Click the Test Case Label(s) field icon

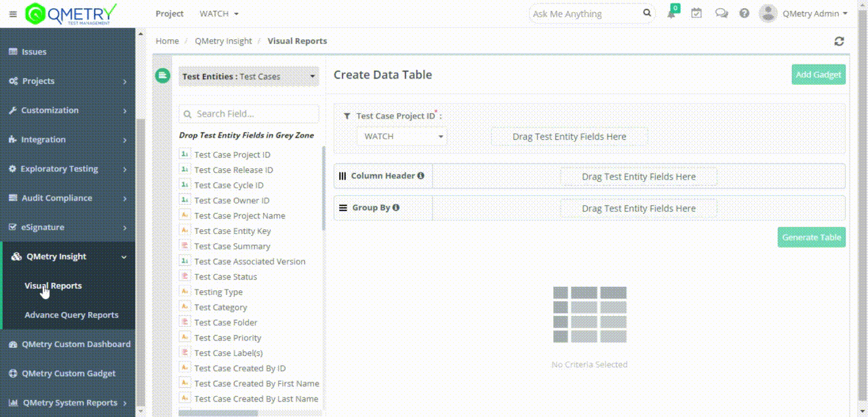point(184,353)
